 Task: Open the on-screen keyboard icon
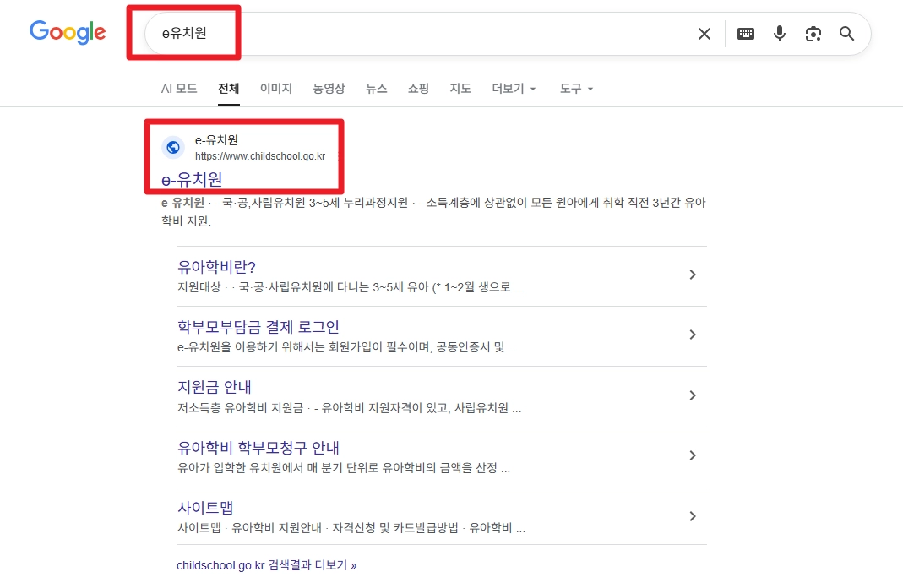pos(746,34)
